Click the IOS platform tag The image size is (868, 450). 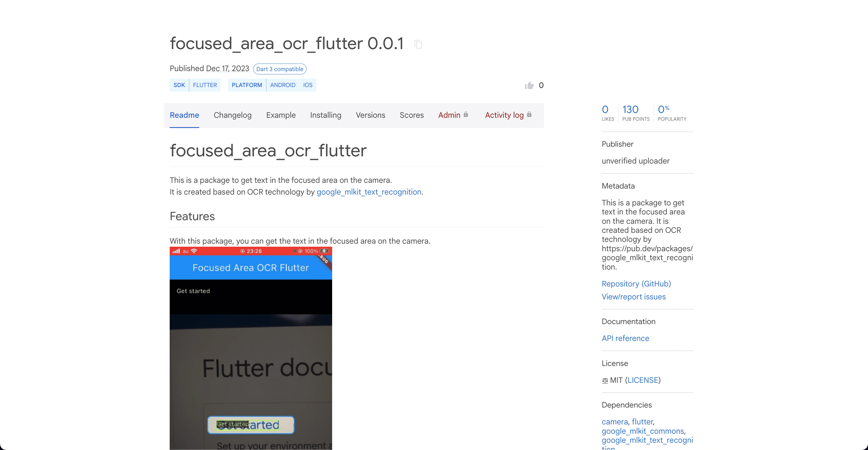pos(308,85)
